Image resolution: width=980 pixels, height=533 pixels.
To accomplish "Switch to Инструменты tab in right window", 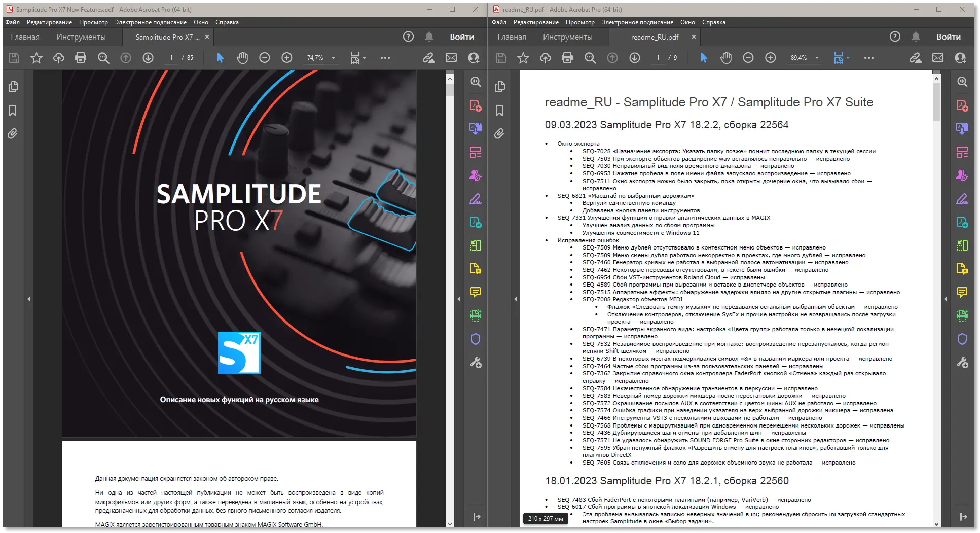I will click(x=567, y=37).
